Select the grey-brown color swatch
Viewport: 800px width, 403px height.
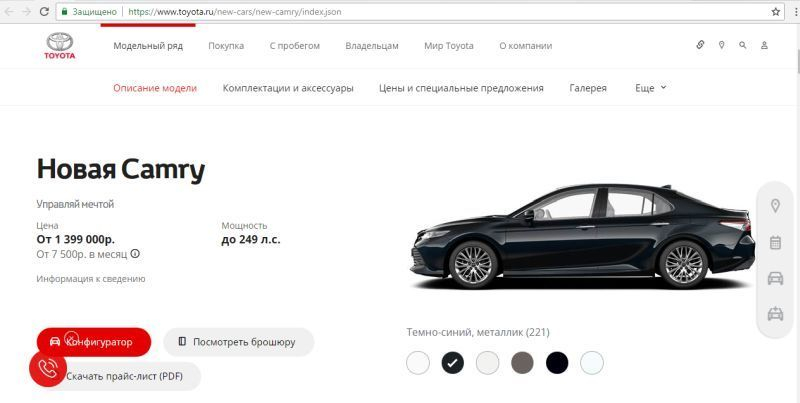click(x=522, y=363)
